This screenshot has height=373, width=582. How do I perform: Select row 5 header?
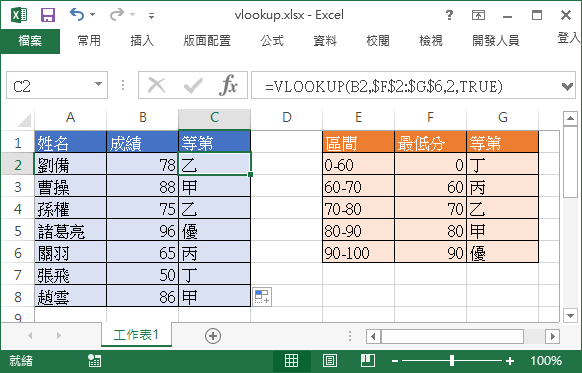(x=17, y=230)
